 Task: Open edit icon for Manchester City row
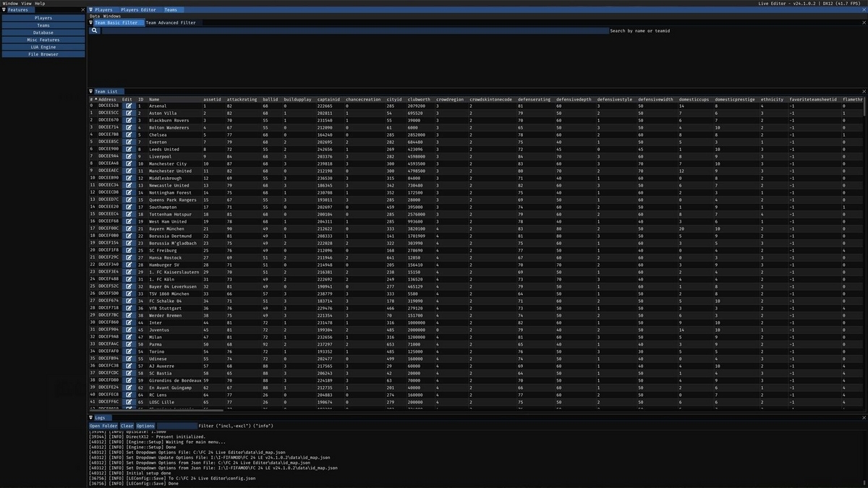[129, 163]
